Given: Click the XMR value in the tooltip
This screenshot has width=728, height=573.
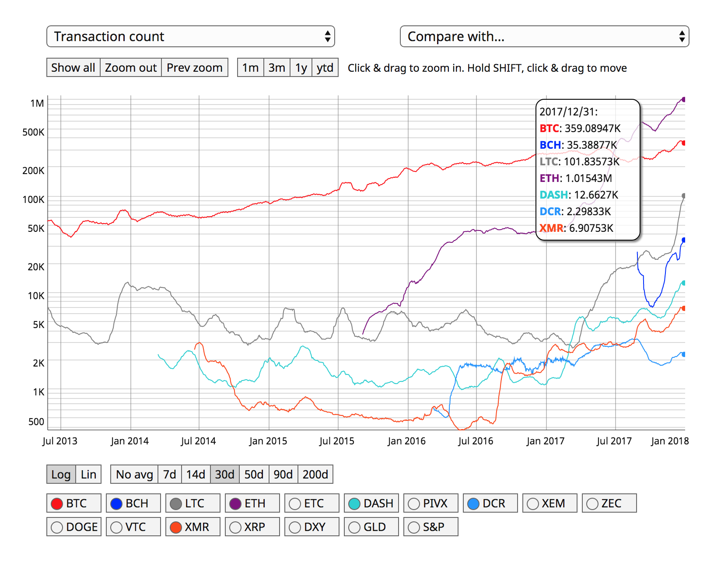Looking at the screenshot, I should pos(591,228).
